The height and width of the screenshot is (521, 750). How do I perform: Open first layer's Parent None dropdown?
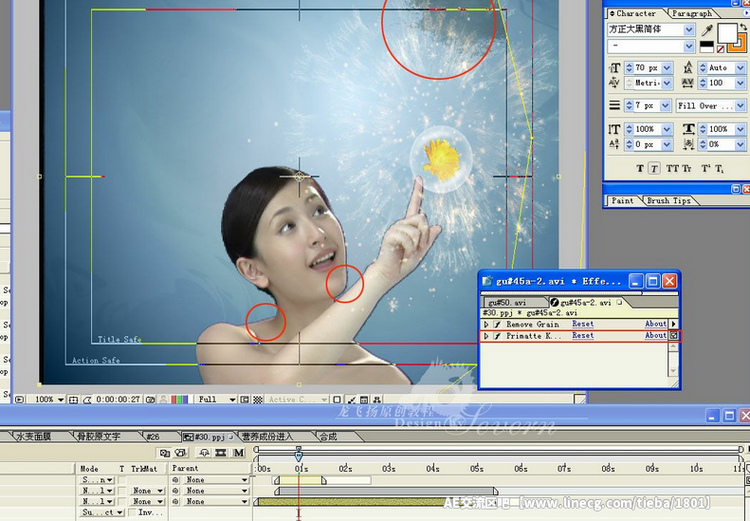215,479
